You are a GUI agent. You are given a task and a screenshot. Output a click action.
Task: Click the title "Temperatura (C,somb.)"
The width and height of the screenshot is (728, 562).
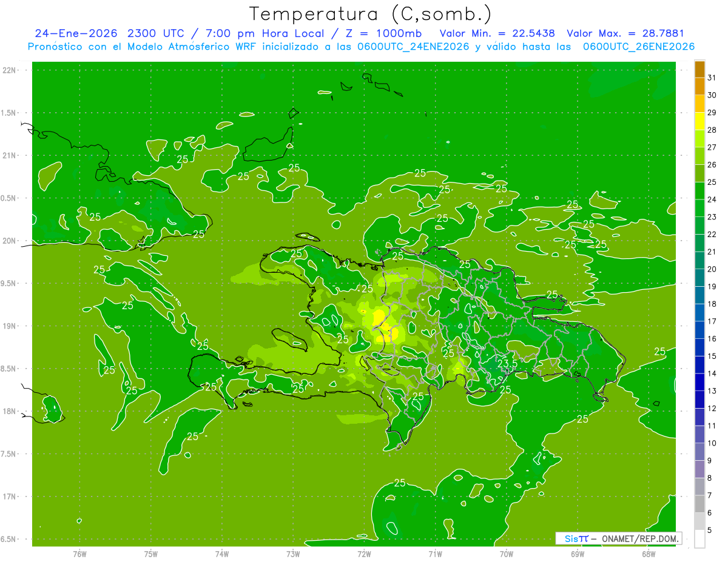coord(371,13)
